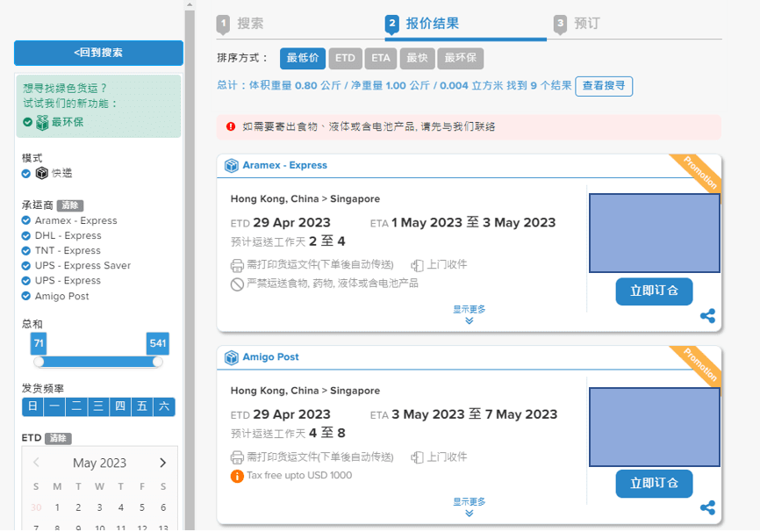Uncheck the UPS - Express Saver carrier filter
Viewport: 760px width, 532px height.
point(26,266)
